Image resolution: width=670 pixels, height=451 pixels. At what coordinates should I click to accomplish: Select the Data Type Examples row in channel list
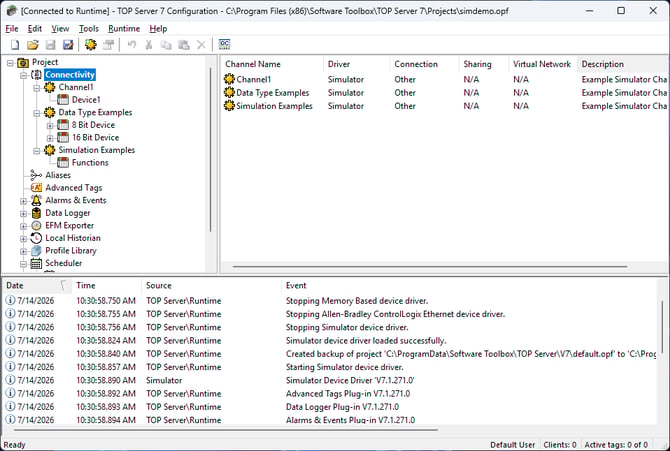coord(444,93)
